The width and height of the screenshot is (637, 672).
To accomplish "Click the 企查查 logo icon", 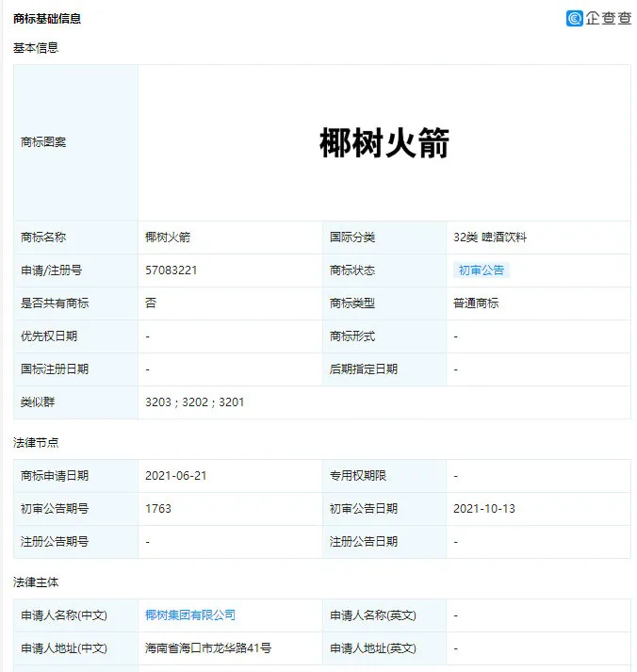I will click(574, 19).
